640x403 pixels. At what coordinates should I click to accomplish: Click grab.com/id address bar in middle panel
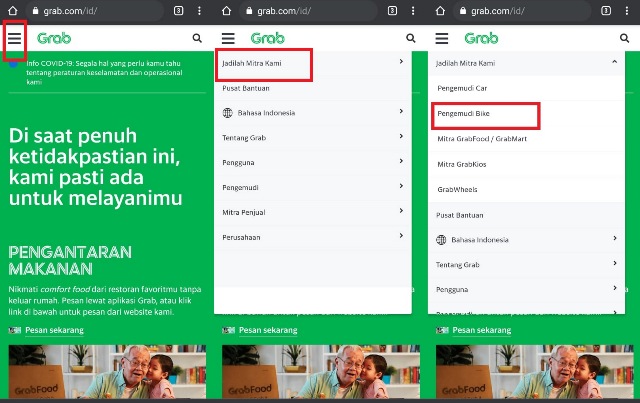point(309,11)
